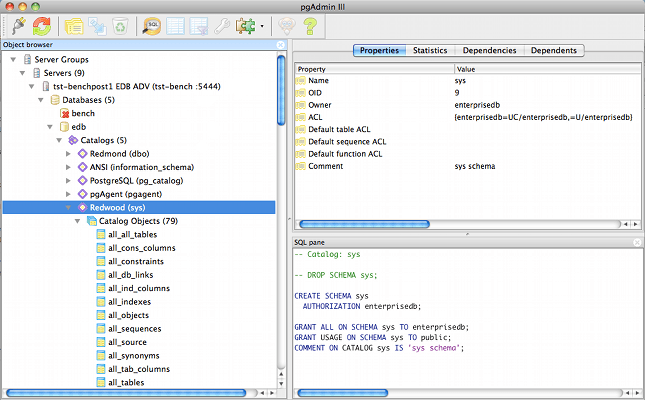The height and width of the screenshot is (400, 645).
Task: Click the Object browser horizontal scrollbar thumb
Action: [x=126, y=393]
